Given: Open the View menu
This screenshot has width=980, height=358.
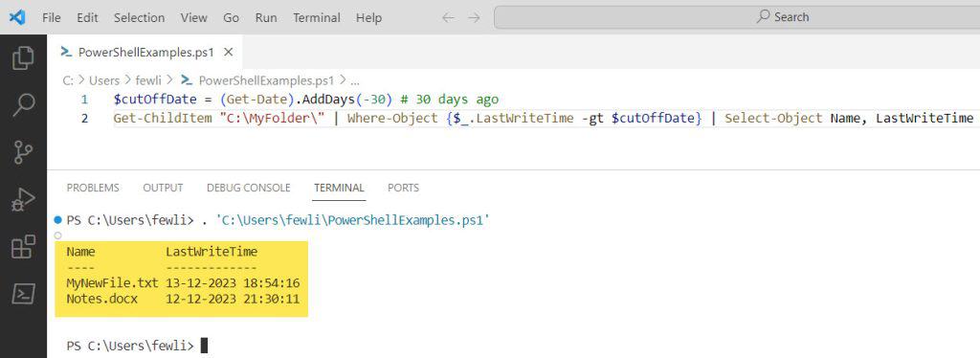Looking at the screenshot, I should point(193,18).
